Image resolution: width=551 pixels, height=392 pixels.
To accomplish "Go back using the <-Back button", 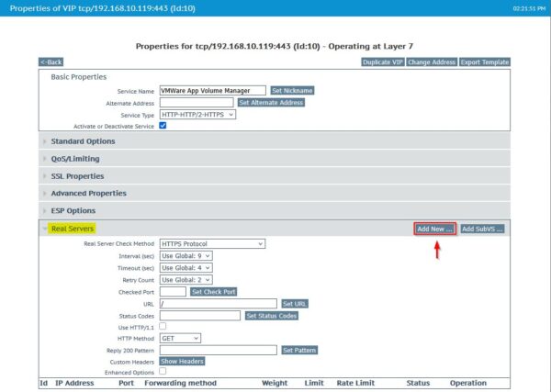I will click(x=51, y=62).
